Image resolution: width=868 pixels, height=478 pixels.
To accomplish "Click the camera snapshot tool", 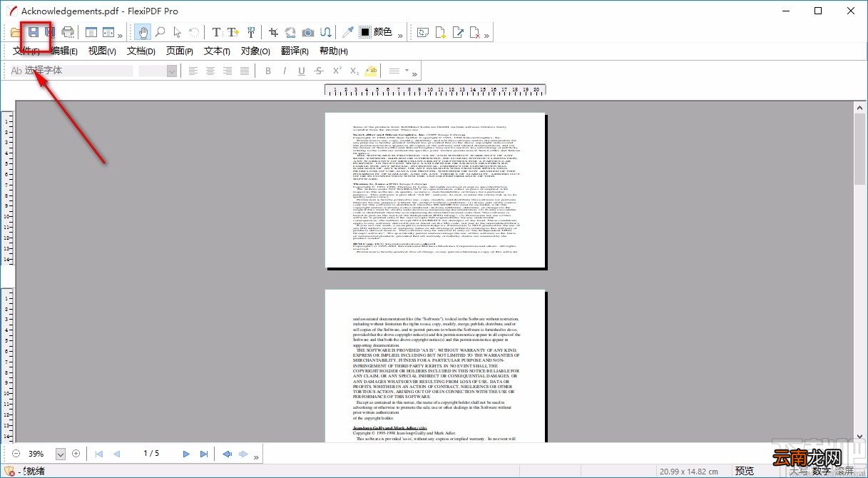I will tap(307, 32).
